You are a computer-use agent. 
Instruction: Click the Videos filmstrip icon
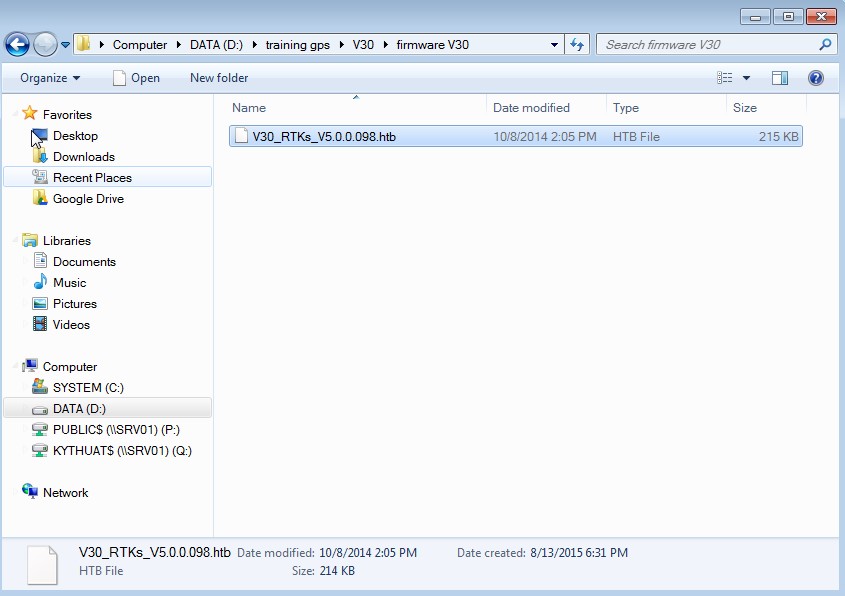[40, 324]
